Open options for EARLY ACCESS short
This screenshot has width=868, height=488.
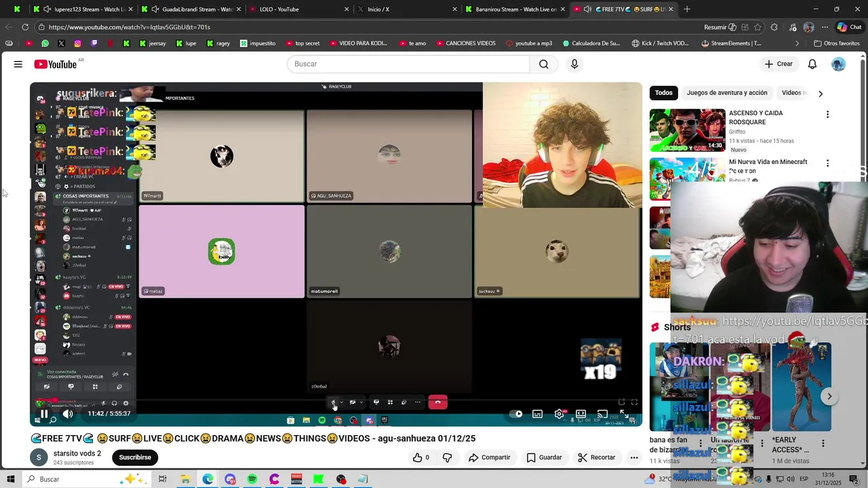pos(823,443)
